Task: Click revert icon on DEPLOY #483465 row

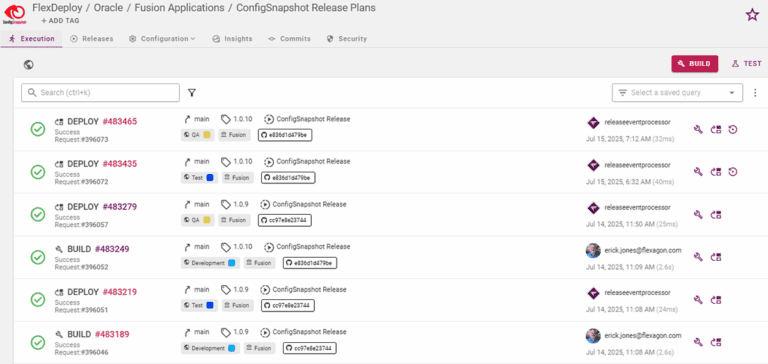Action: (733, 130)
